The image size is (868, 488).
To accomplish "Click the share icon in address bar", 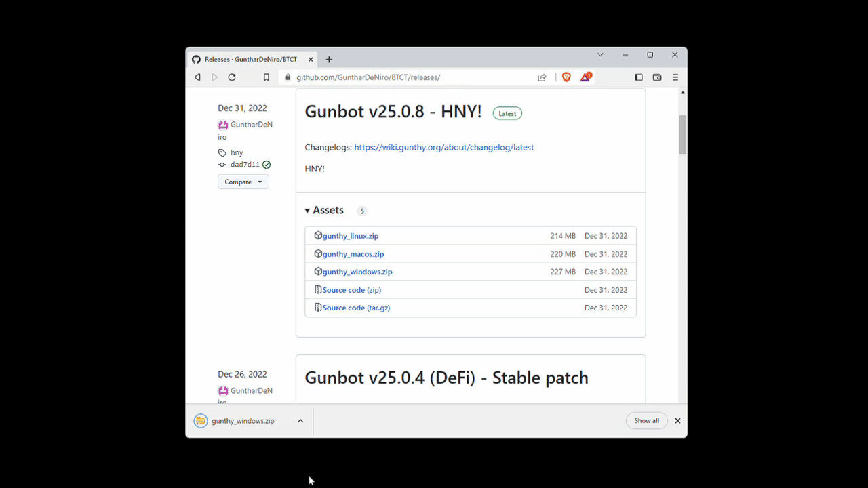I will (x=542, y=77).
